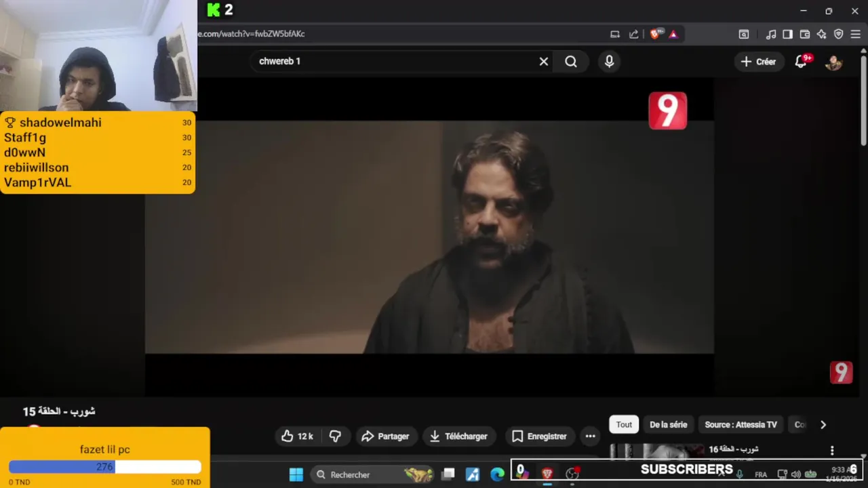Click the volume speaker icon in tray

point(796,474)
